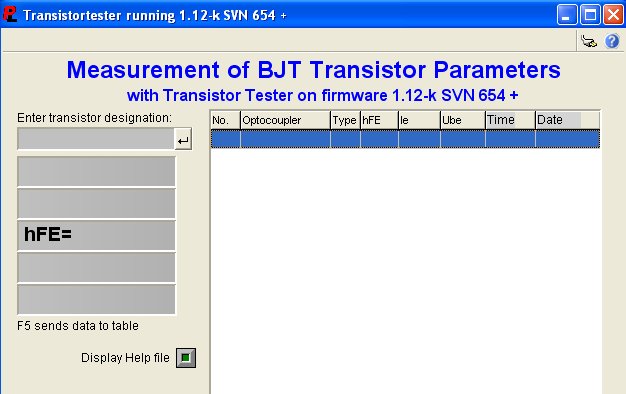Minimize the Transistortester window
Screen dimensions: 626x394
[x=567, y=15]
